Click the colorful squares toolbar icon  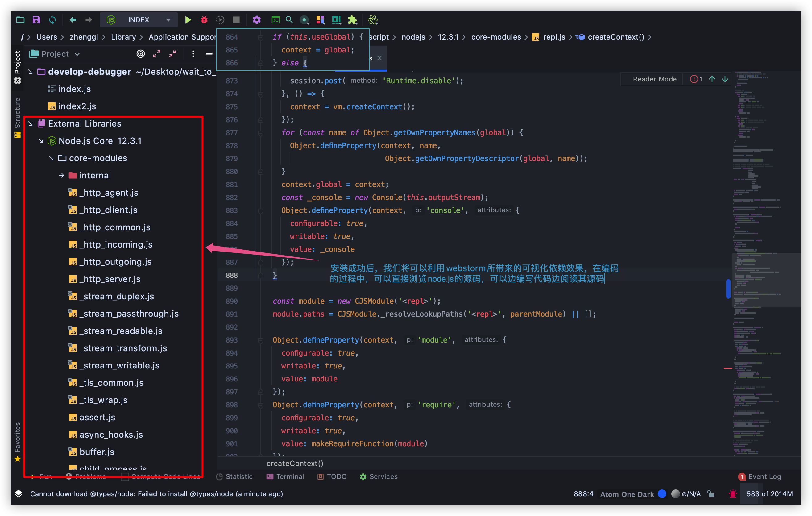pyautogui.click(x=320, y=20)
